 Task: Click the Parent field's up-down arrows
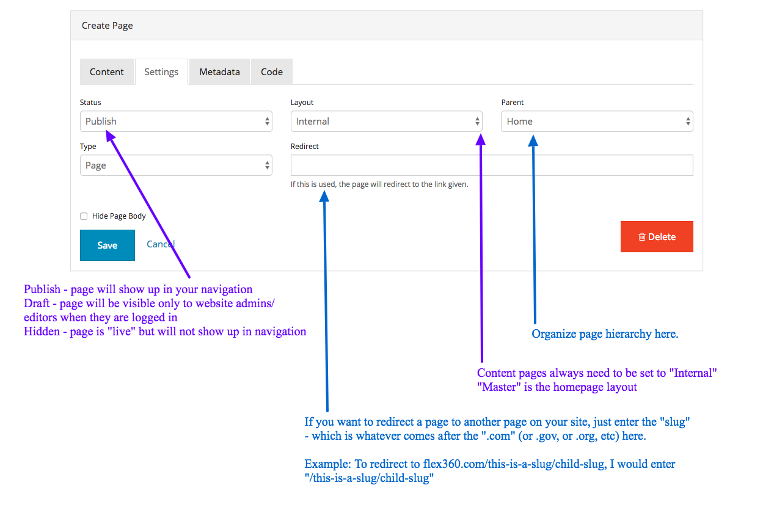[688, 122]
